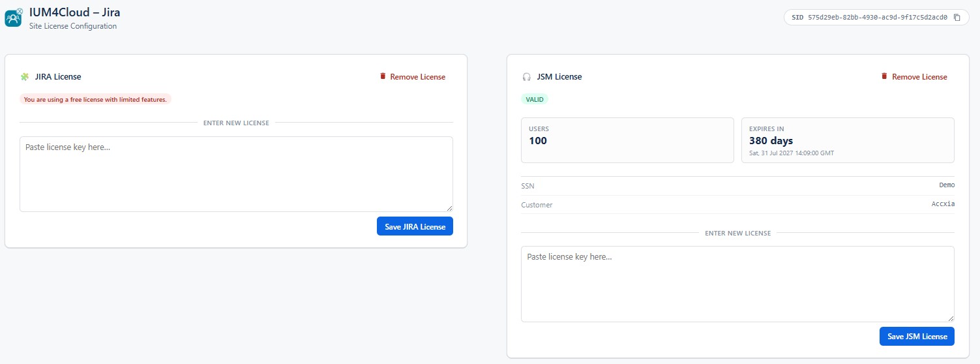The width and height of the screenshot is (980, 364).
Task: Click the puzzle icon beside JIRA License
Action: click(x=25, y=77)
